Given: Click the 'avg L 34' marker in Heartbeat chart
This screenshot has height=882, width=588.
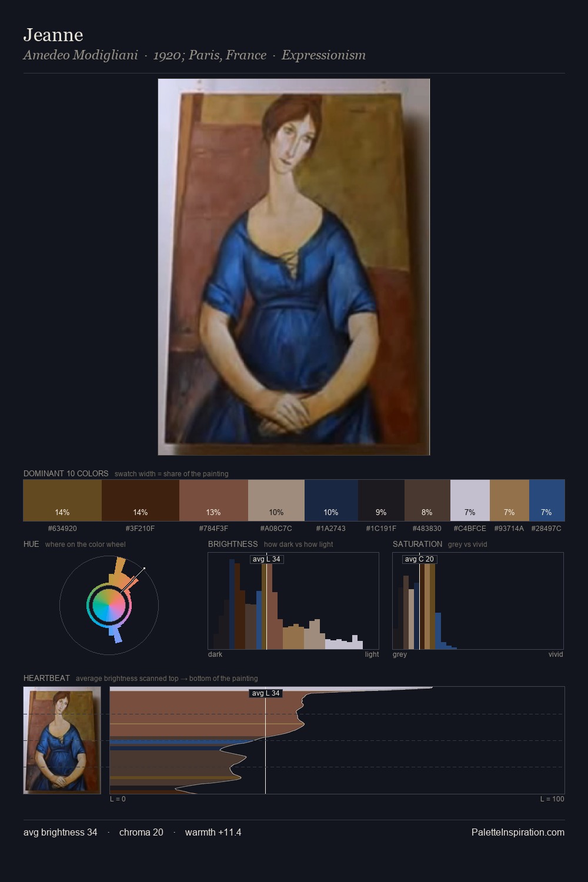Looking at the screenshot, I should pyautogui.click(x=266, y=693).
